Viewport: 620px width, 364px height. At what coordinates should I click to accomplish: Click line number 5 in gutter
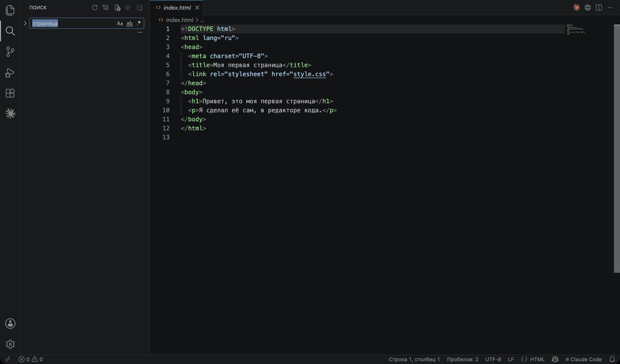(167, 65)
